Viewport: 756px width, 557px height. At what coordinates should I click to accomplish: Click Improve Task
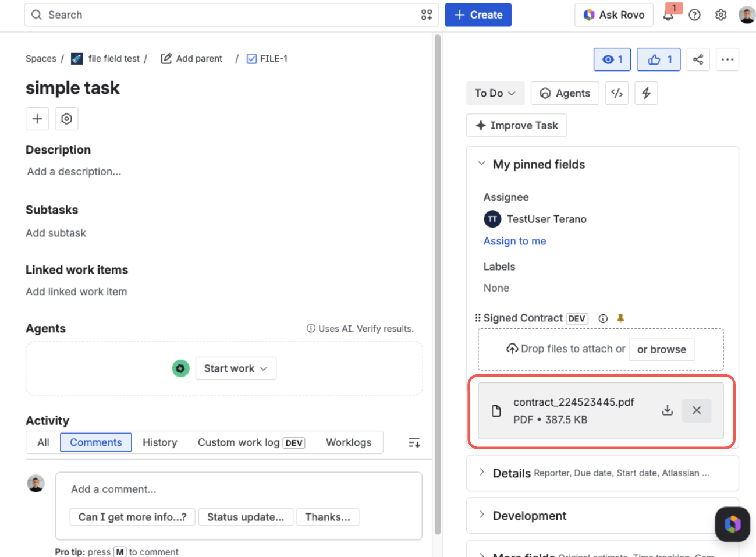pyautogui.click(x=517, y=125)
